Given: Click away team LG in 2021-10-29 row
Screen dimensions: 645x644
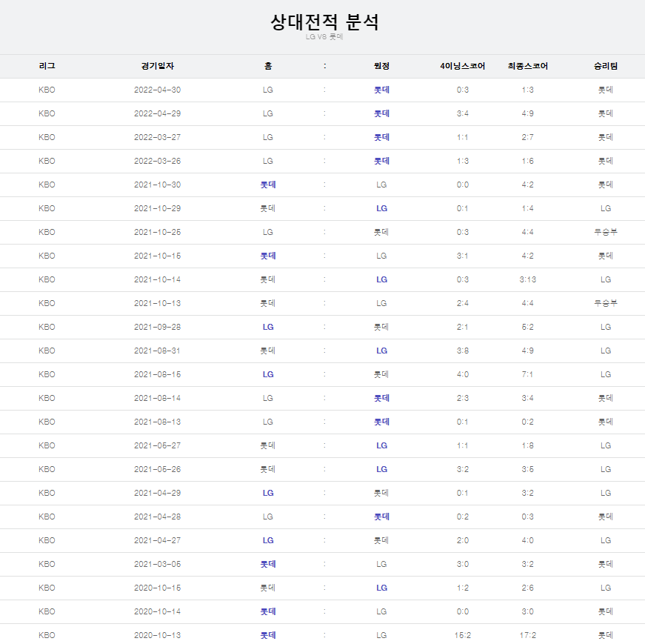Looking at the screenshot, I should pyautogui.click(x=381, y=208).
